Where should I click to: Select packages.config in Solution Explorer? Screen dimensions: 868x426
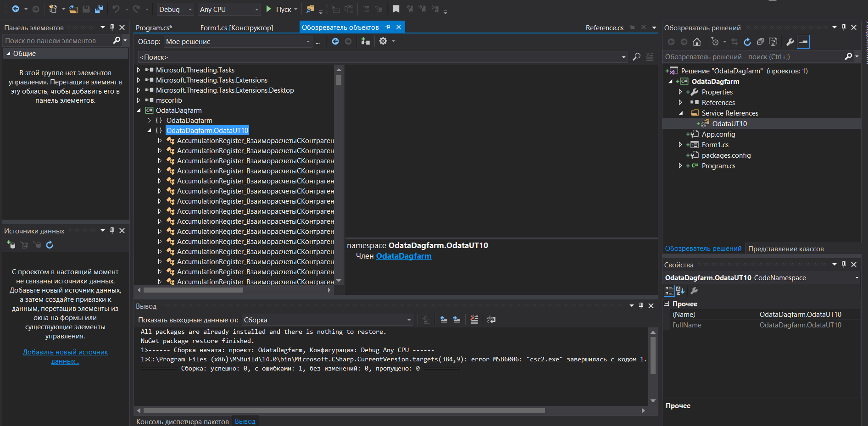click(726, 155)
